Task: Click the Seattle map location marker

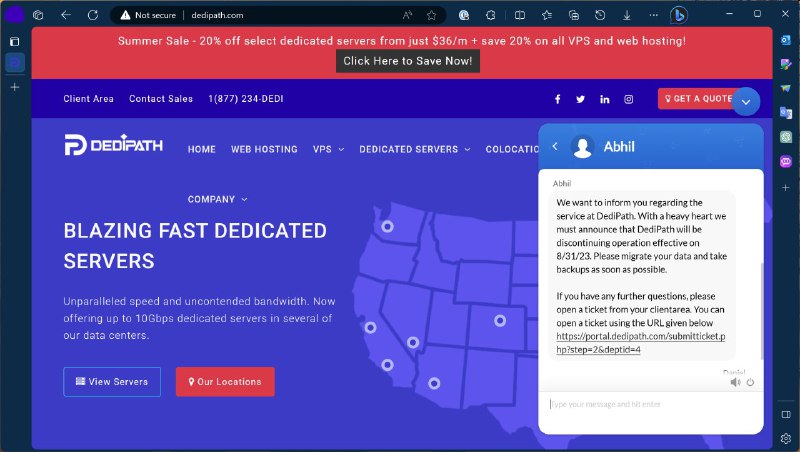Action: pos(387,226)
